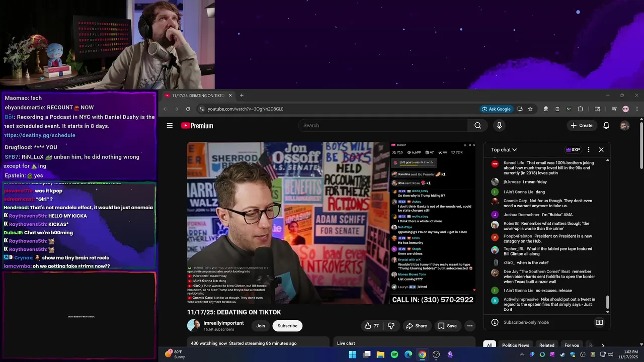The image size is (644, 362).
Task: Dislike the video with thumbs down
Action: click(391, 326)
